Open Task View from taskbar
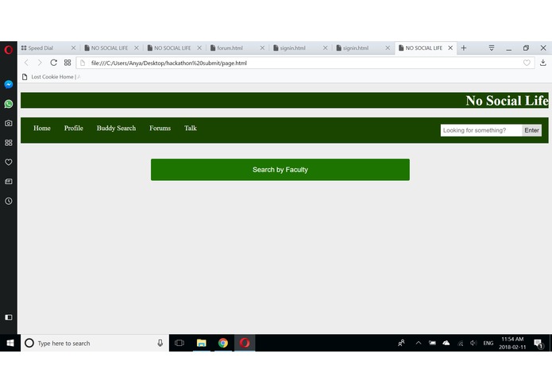Screen dimensions: 552x392 (x=179, y=343)
